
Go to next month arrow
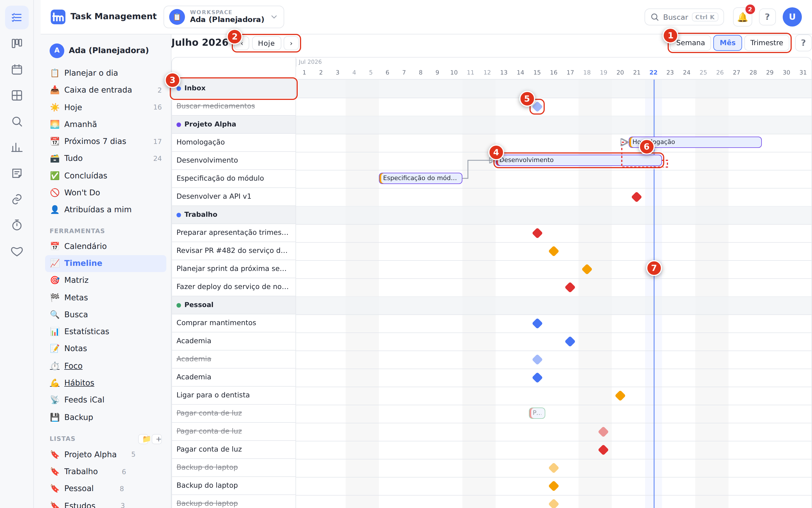click(291, 43)
